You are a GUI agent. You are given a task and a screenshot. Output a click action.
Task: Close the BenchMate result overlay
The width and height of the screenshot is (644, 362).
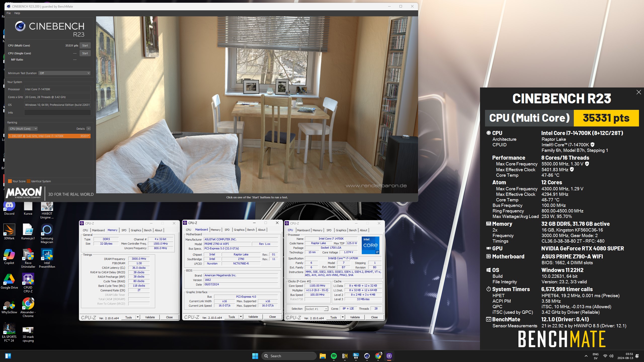(x=638, y=92)
